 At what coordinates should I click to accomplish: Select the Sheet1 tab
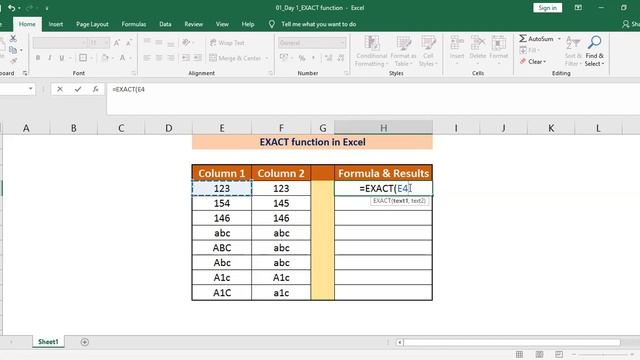tap(48, 342)
